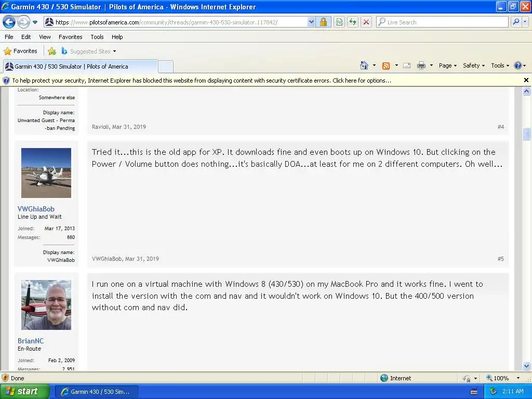This screenshot has width=532, height=399.
Task: Expand the Home button dropdown arrow
Action: tap(374, 65)
